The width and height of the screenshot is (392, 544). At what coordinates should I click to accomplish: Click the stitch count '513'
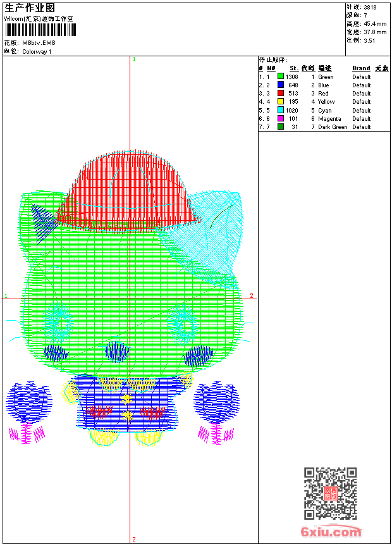click(x=293, y=94)
